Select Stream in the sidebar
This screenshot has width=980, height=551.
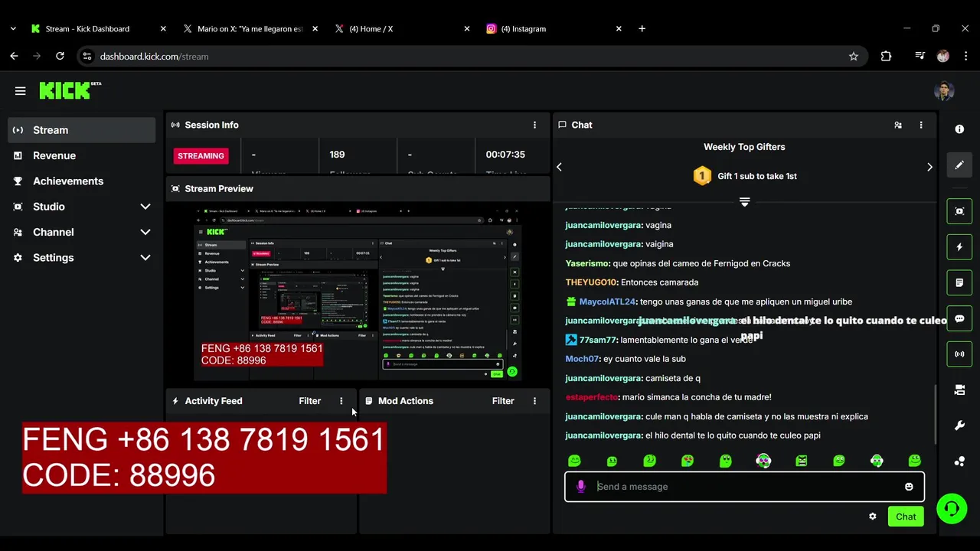(x=82, y=130)
